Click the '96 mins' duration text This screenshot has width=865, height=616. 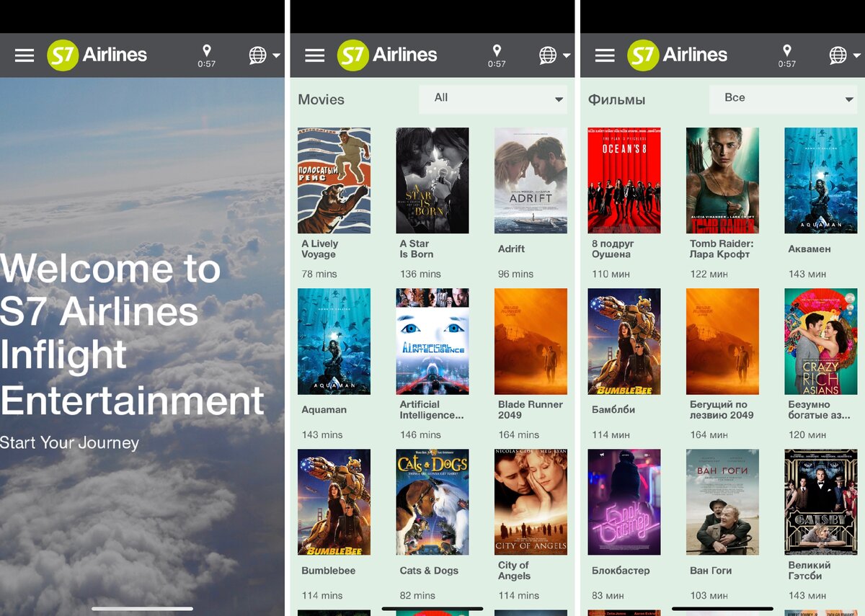click(x=516, y=274)
